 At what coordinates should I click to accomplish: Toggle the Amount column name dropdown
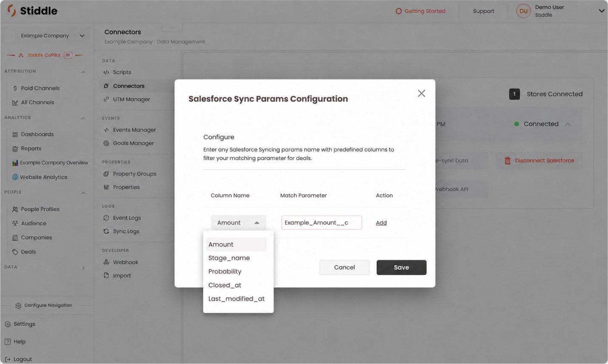[x=239, y=223]
